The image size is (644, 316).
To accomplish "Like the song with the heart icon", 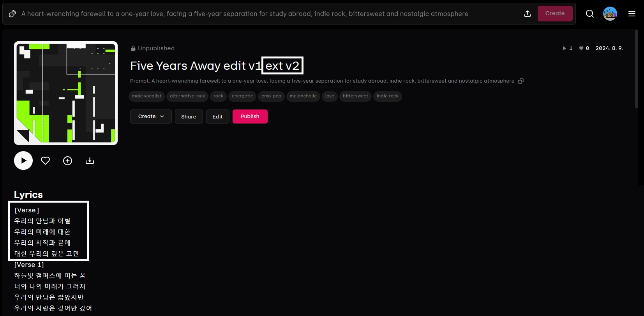I will [46, 161].
